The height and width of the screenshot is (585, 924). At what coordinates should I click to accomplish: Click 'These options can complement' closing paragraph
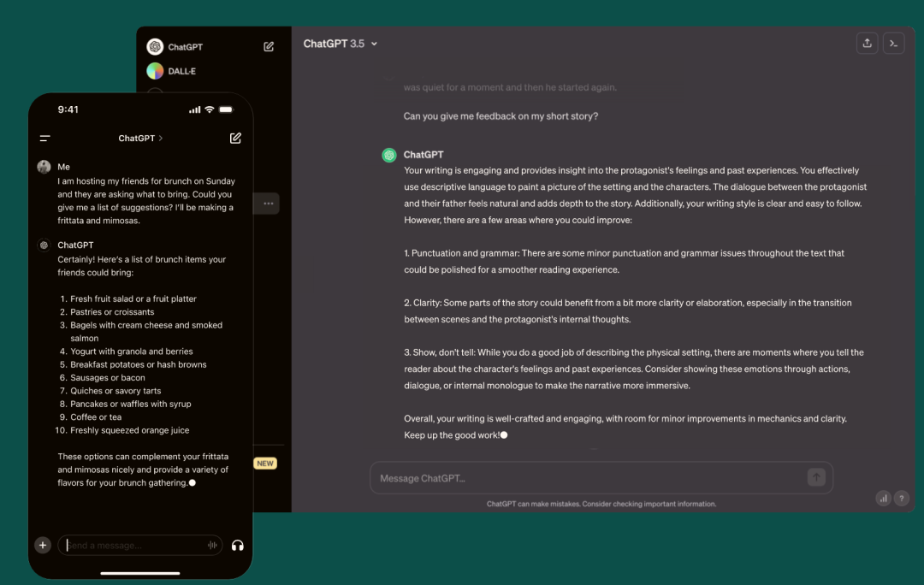[x=143, y=470]
